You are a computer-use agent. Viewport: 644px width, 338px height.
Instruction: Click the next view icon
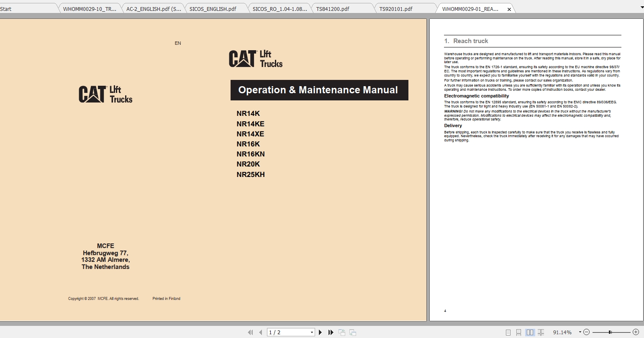click(x=353, y=332)
